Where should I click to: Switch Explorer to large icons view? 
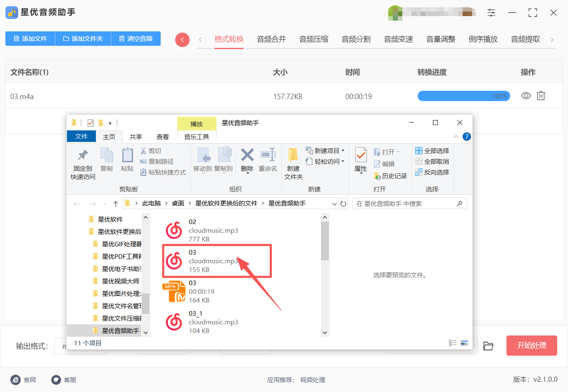tap(464, 343)
